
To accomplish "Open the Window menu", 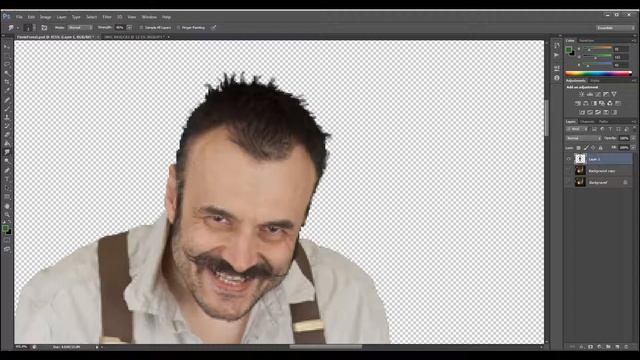I will pyautogui.click(x=149, y=17).
